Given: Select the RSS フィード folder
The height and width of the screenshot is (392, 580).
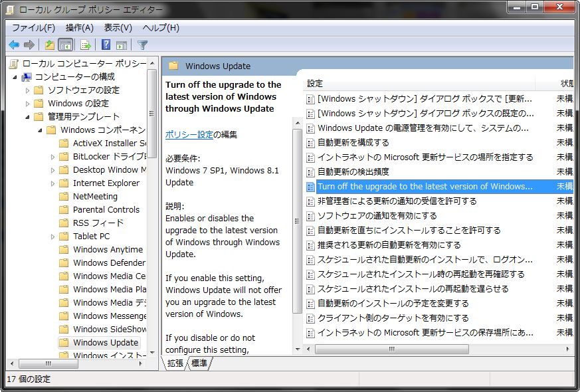Looking at the screenshot, I should 98,223.
